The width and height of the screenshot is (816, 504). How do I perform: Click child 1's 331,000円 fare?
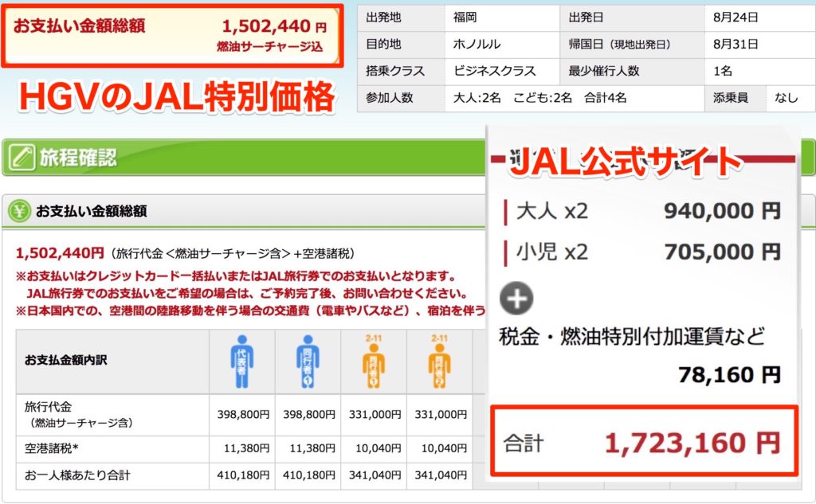pos(375,415)
